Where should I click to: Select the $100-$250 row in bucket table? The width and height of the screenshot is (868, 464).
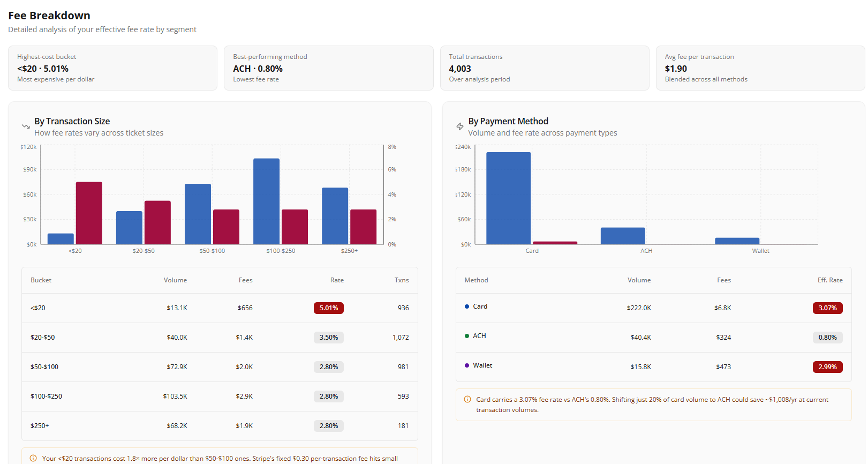[x=220, y=396]
